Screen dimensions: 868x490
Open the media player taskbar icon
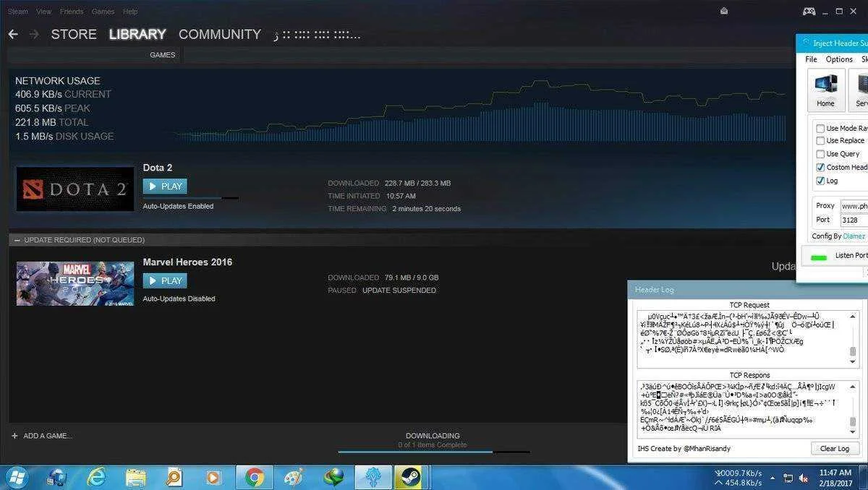tap(213, 477)
